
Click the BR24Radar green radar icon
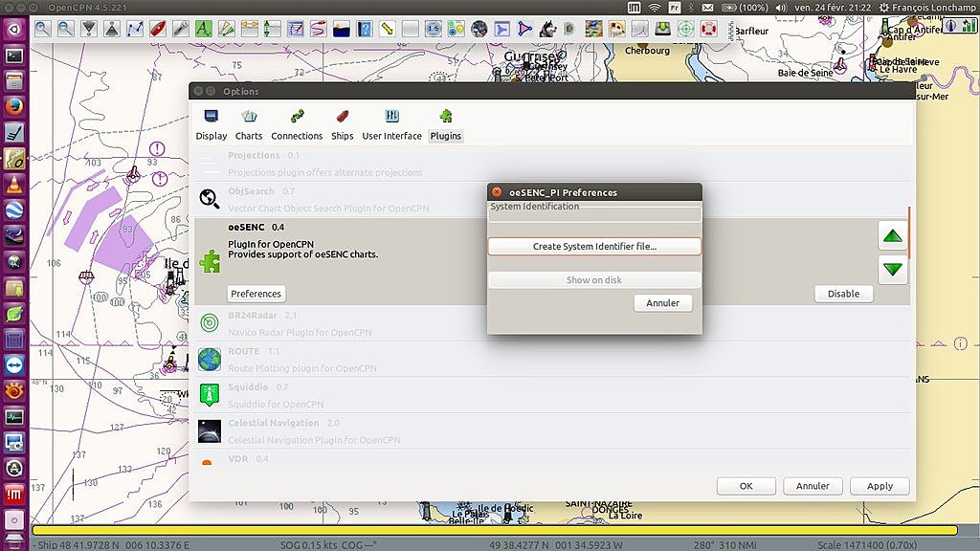[x=210, y=323]
